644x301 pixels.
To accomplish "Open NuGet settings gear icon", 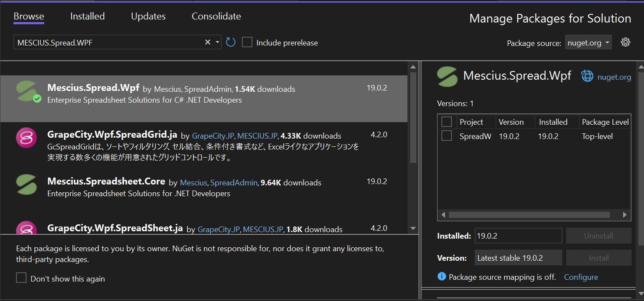I will 625,42.
